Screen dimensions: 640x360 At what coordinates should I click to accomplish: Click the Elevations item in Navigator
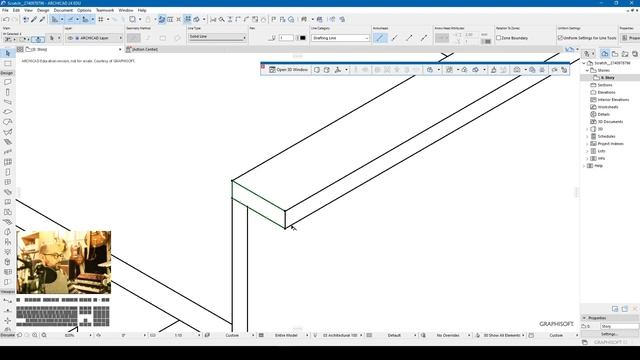(x=606, y=92)
